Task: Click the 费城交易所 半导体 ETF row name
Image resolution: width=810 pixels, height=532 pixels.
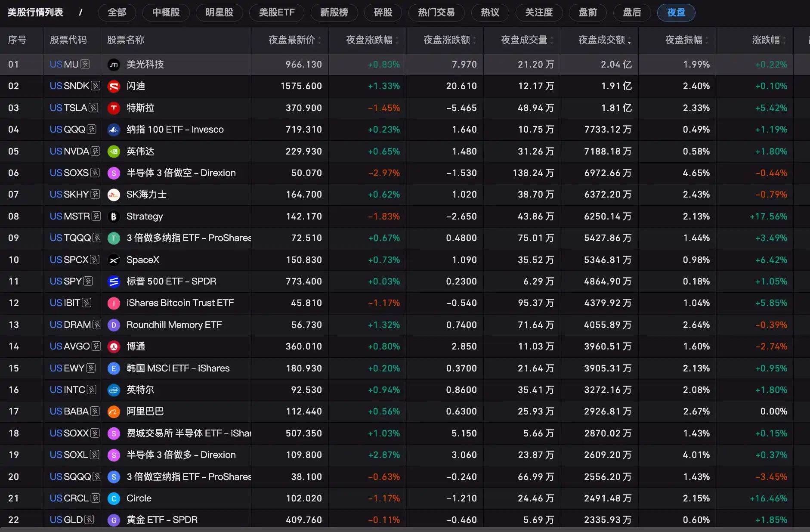Action: tap(189, 433)
